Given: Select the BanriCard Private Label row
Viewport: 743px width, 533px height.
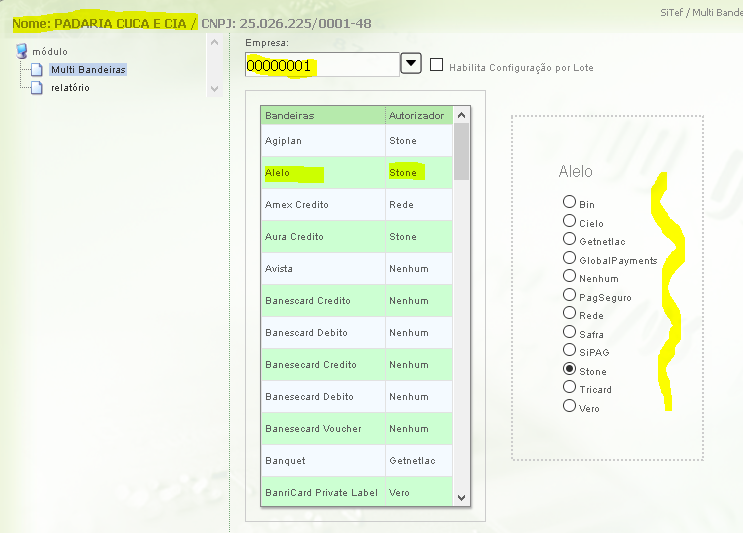Looking at the screenshot, I should [357, 492].
